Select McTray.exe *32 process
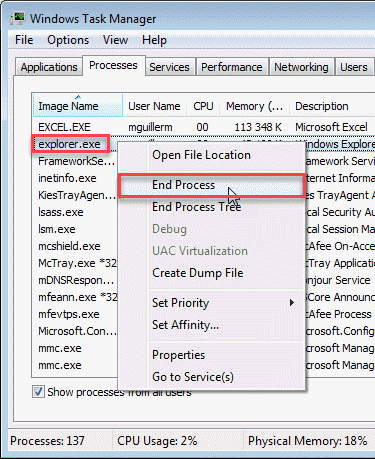 pos(77,263)
